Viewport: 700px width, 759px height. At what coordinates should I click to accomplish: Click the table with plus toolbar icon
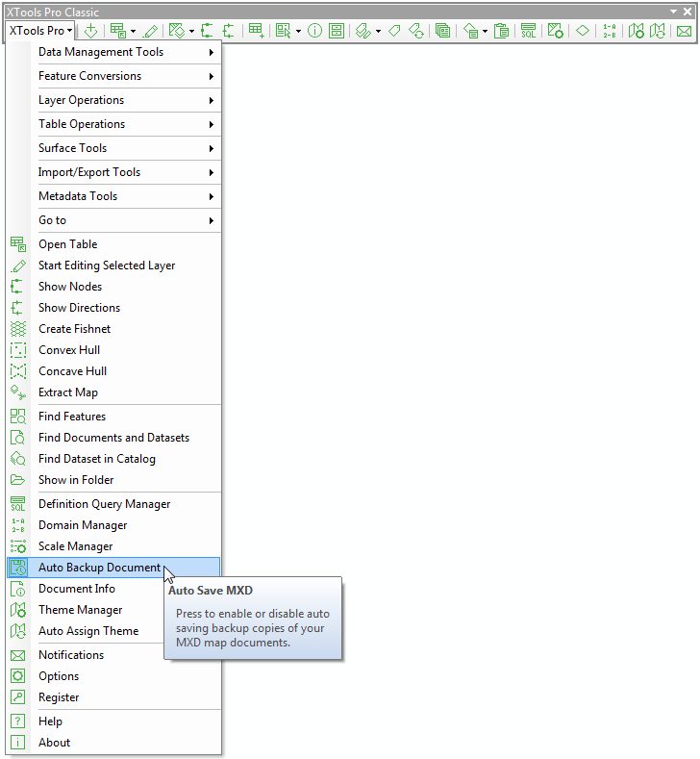tap(256, 31)
